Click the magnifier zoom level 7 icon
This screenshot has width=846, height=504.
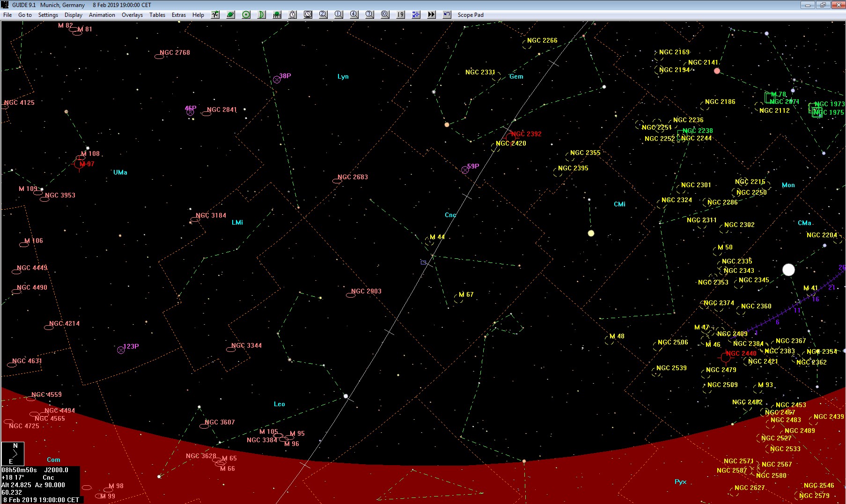370,15
